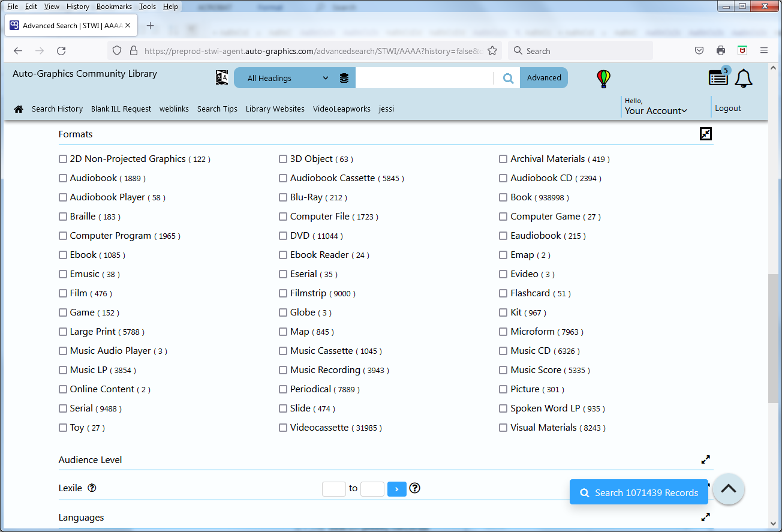The height and width of the screenshot is (532, 782).
Task: Tick the Large Print checkbox
Action: pyautogui.click(x=62, y=332)
